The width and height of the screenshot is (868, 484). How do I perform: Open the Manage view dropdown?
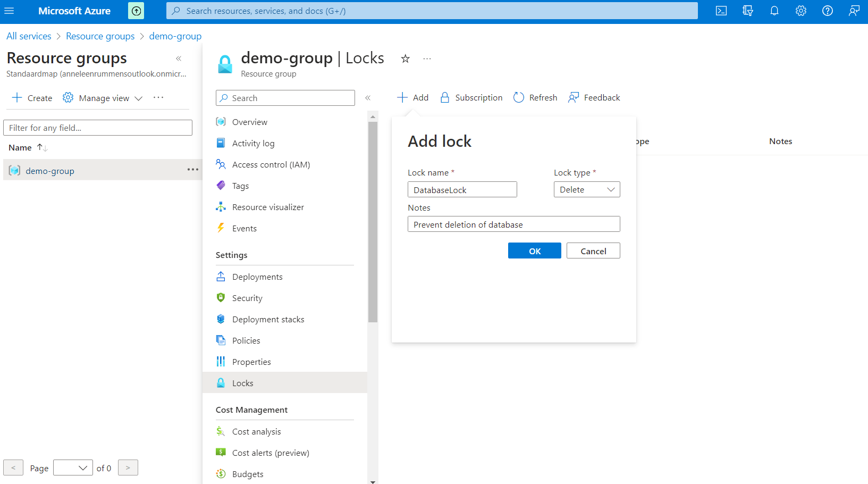[x=103, y=98]
